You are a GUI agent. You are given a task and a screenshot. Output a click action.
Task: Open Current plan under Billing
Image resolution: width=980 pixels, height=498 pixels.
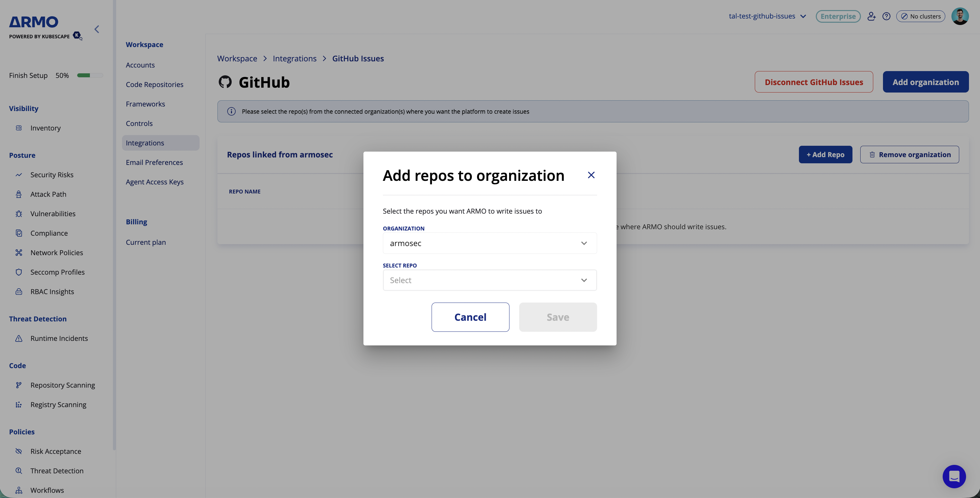(x=146, y=243)
